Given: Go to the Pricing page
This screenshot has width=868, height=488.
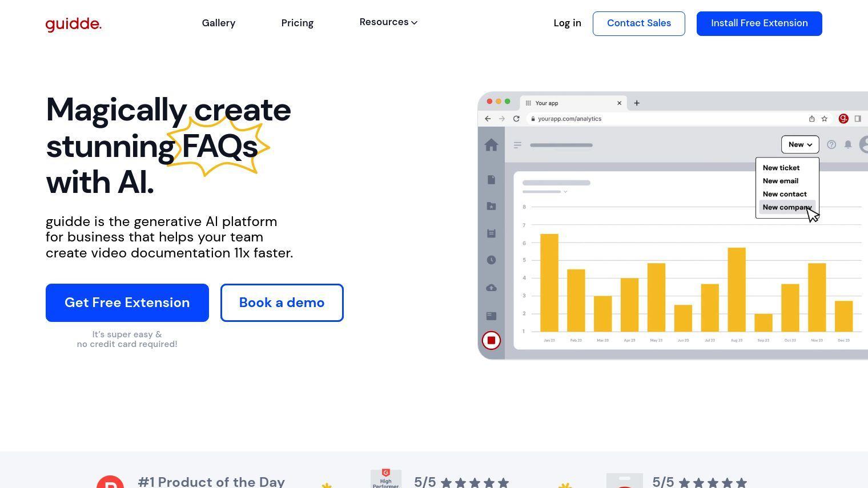Looking at the screenshot, I should [298, 23].
